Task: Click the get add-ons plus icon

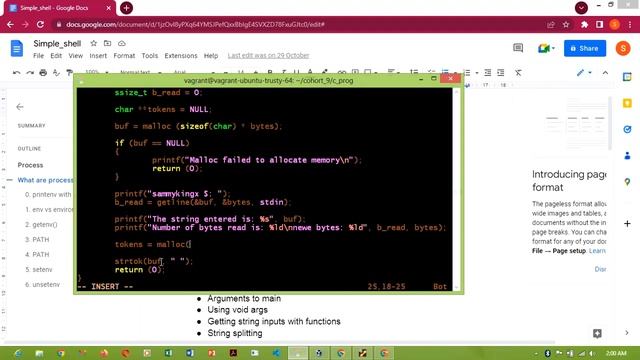Action: point(627,224)
